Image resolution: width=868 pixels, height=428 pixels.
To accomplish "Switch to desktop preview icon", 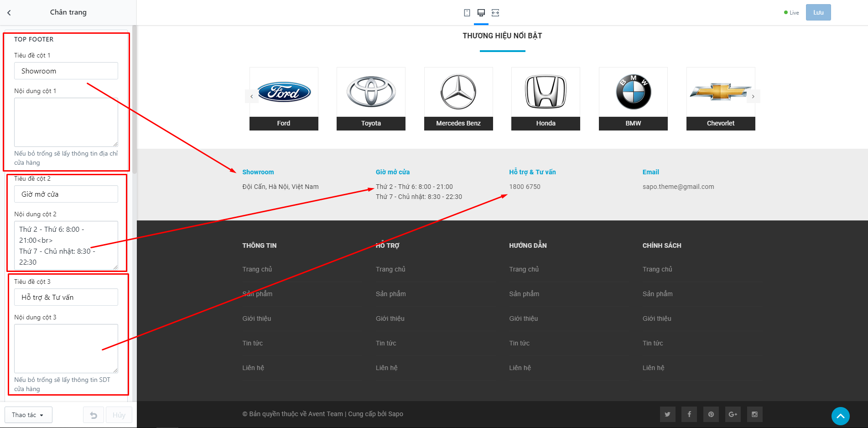I will pos(481,13).
